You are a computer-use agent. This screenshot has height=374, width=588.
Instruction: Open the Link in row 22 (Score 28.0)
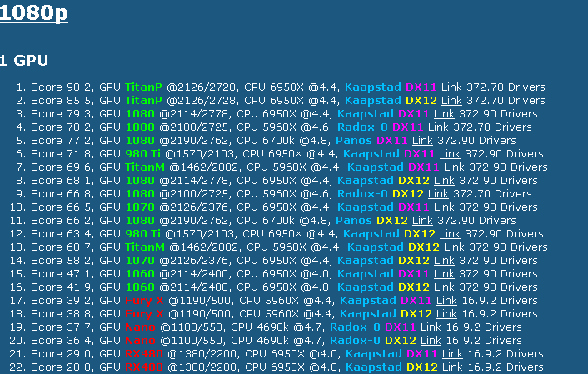pyautogui.click(x=452, y=367)
